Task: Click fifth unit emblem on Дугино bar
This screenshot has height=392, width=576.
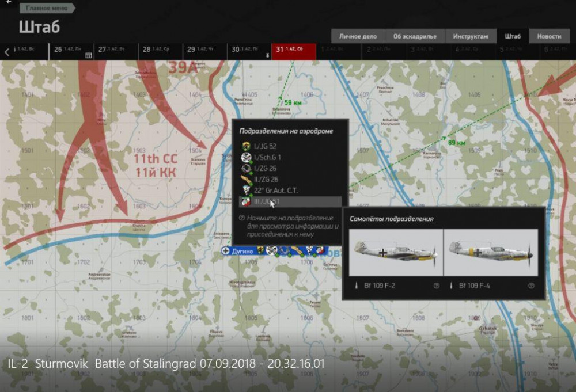Action: [310, 251]
